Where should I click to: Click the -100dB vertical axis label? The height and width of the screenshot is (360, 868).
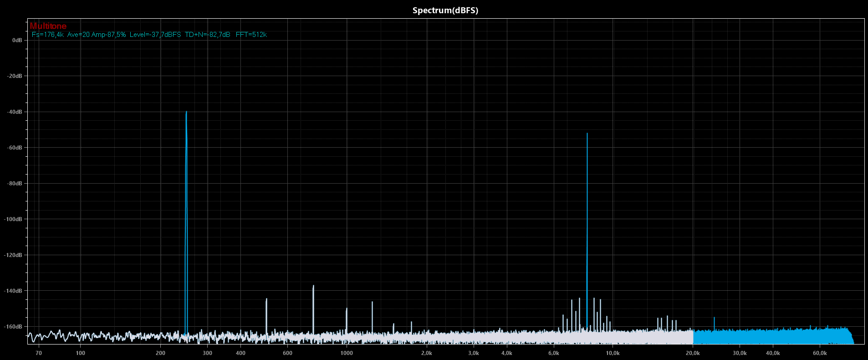pos(13,219)
